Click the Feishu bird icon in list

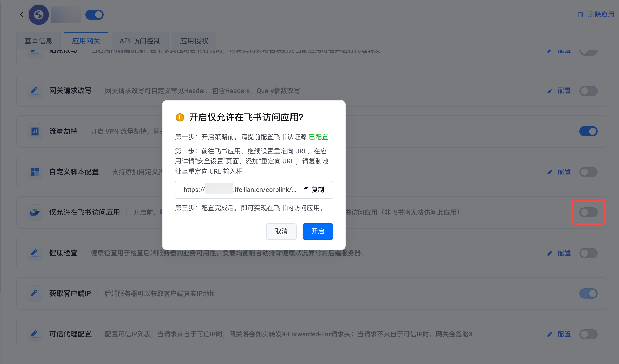coord(35,212)
